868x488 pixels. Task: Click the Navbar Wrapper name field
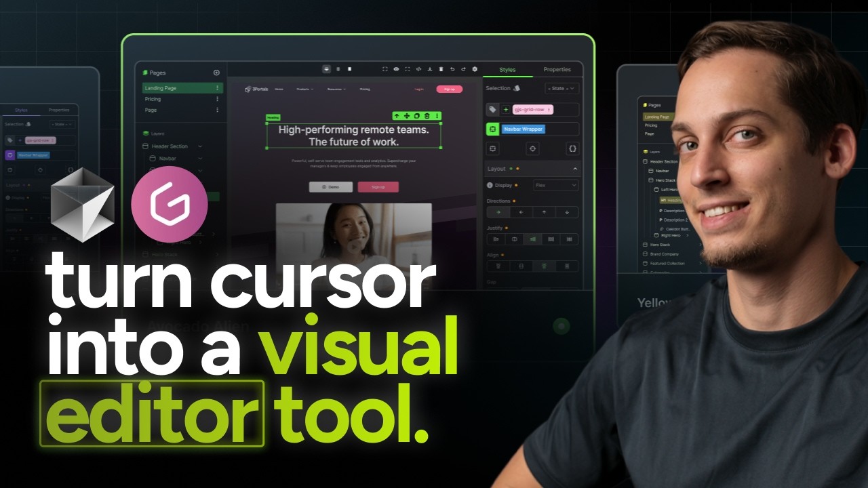click(x=540, y=129)
